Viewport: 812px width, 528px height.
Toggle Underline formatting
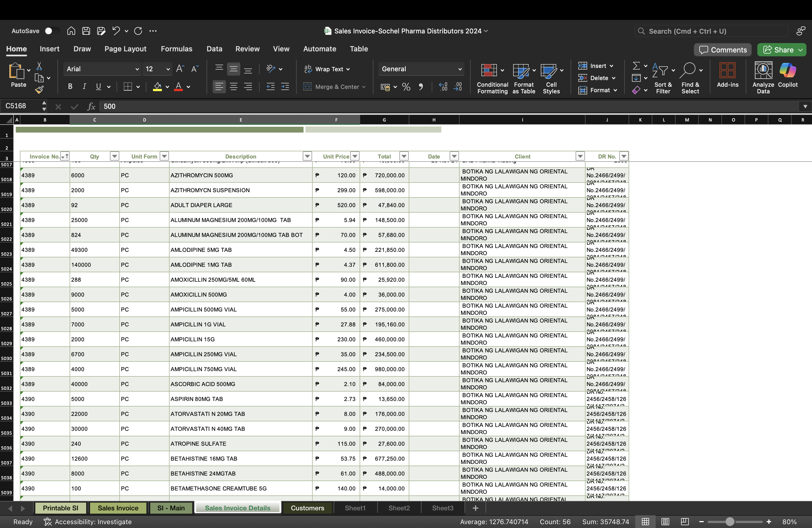pyautogui.click(x=99, y=87)
